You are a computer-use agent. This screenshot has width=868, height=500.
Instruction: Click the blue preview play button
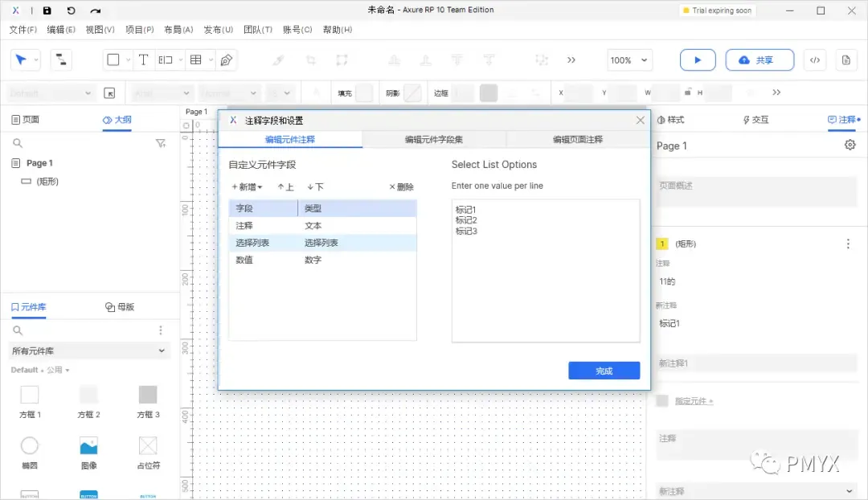coord(696,59)
